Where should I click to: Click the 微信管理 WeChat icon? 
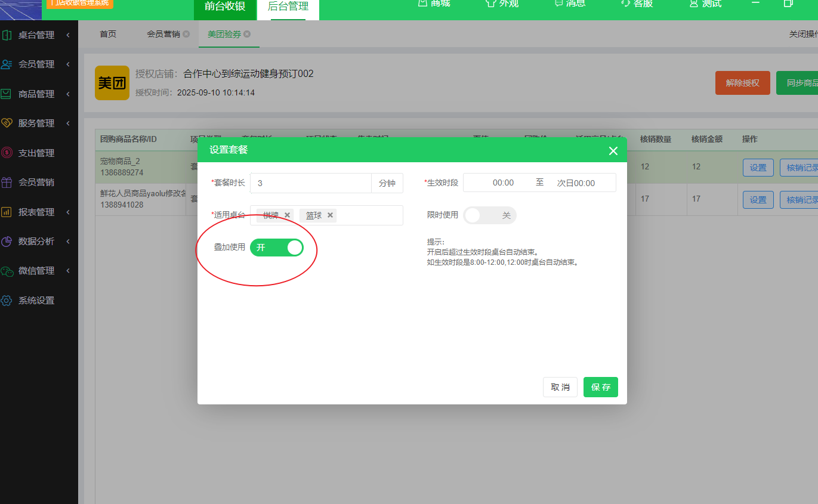click(x=7, y=271)
